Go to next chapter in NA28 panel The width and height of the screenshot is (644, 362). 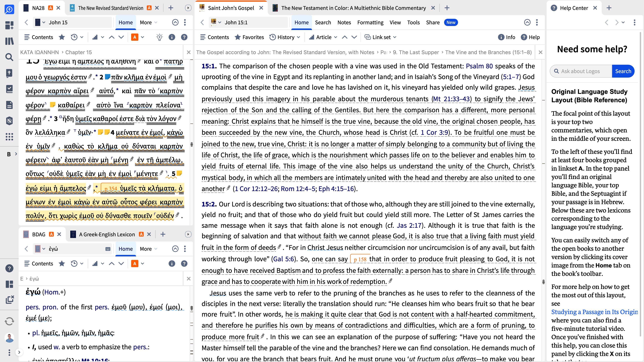121,37
